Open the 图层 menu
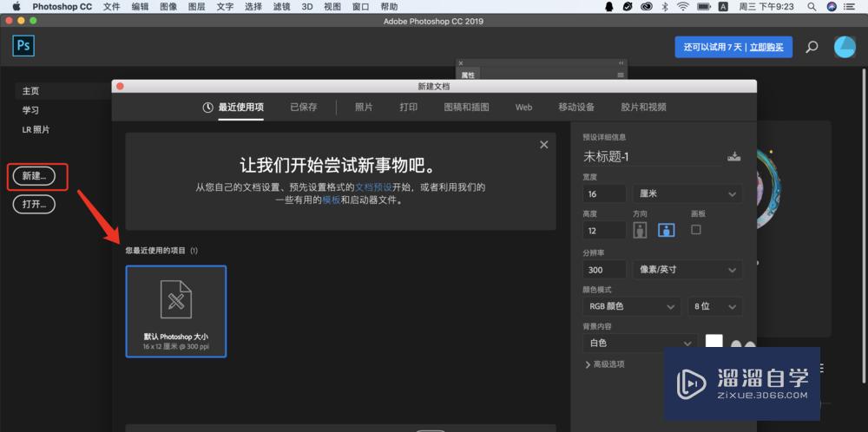 (197, 7)
